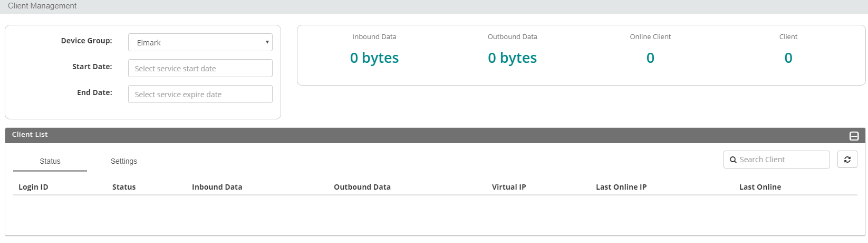Click the Last Online IP column header
The width and height of the screenshot is (868, 243).
click(x=621, y=187)
